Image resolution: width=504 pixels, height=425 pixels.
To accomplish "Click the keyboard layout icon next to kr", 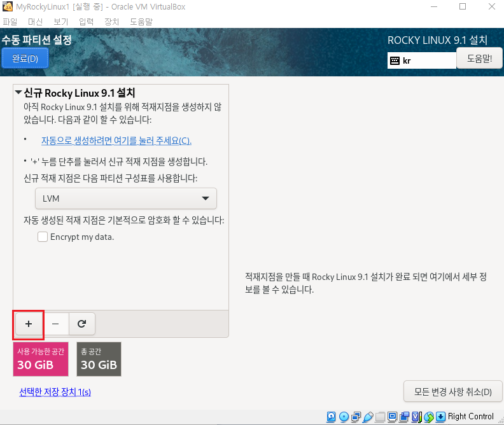I will click(395, 60).
